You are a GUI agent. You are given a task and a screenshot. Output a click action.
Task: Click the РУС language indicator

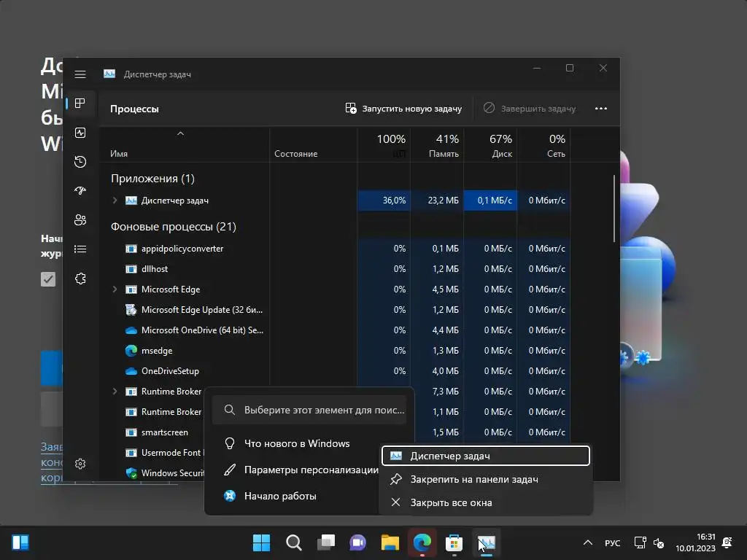pyautogui.click(x=613, y=542)
